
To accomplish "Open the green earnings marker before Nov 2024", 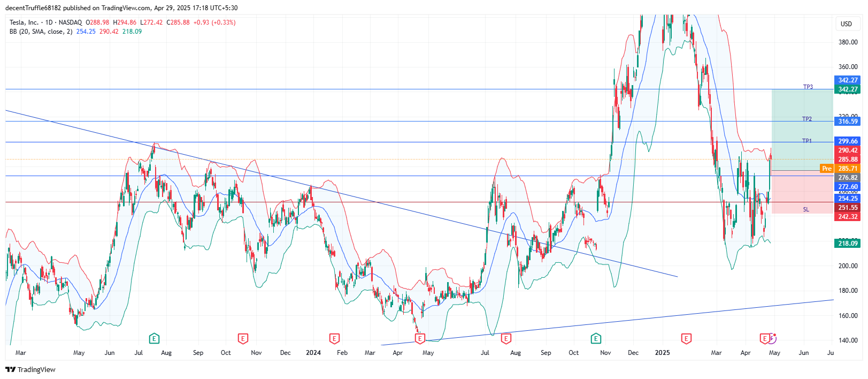I will 596,338.
